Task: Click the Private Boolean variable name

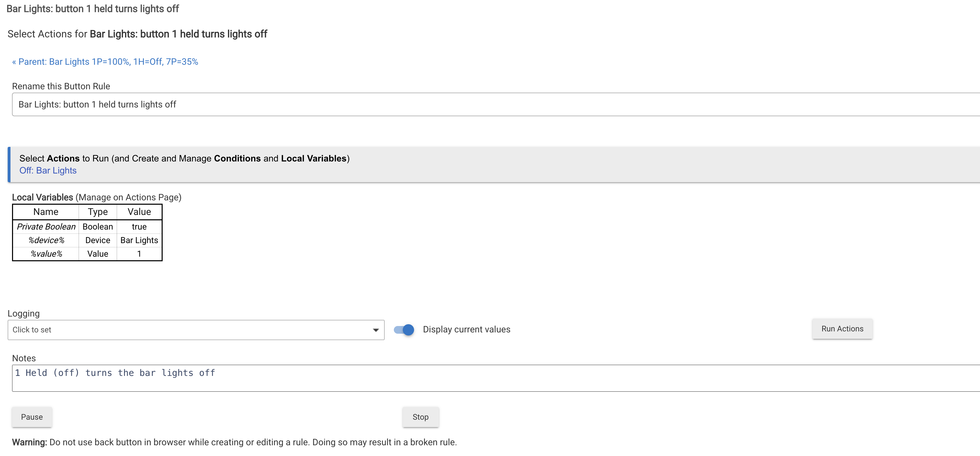Action: (x=46, y=227)
